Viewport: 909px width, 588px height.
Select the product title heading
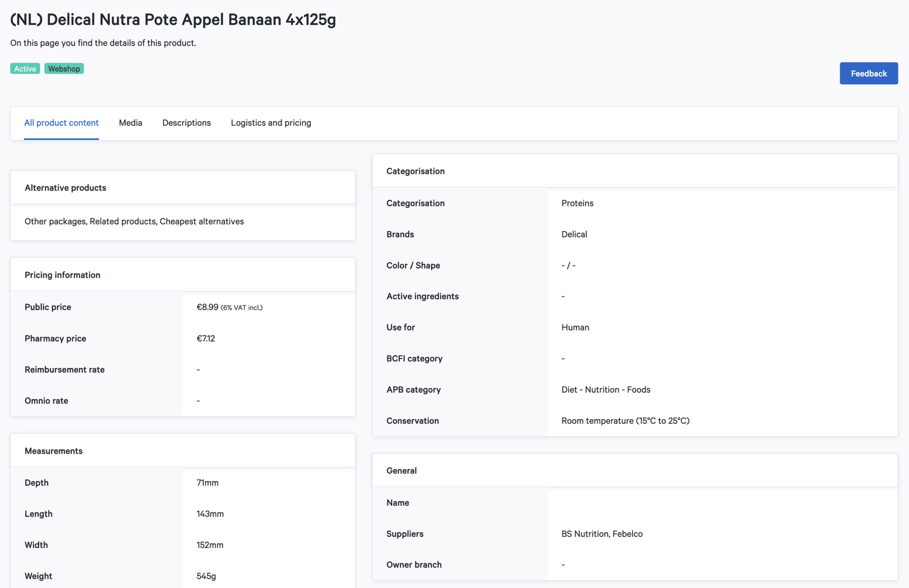(173, 20)
